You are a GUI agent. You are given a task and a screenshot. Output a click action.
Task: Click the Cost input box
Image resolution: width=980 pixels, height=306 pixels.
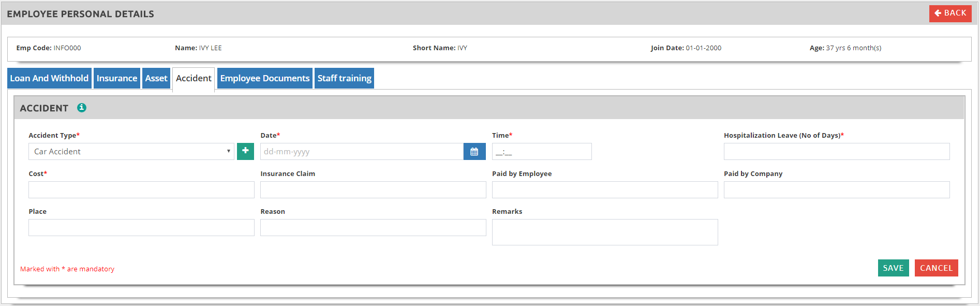tap(141, 190)
